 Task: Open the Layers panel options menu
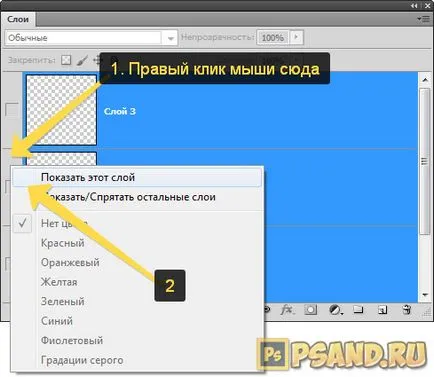[x=424, y=19]
